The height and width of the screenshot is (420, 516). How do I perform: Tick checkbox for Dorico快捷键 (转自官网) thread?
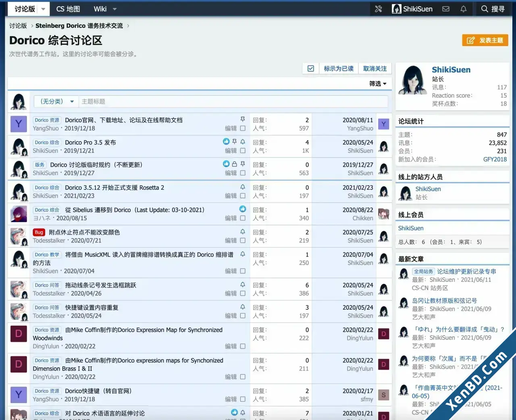(243, 399)
